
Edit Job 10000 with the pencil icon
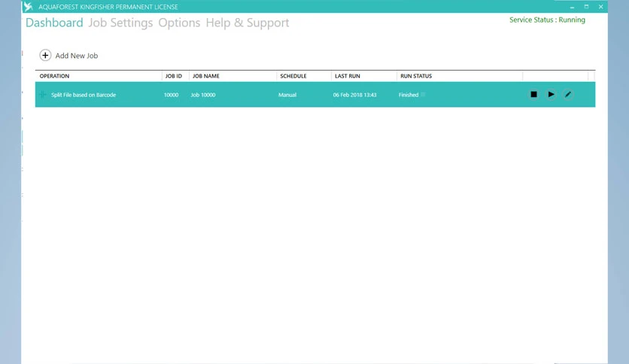(x=568, y=95)
